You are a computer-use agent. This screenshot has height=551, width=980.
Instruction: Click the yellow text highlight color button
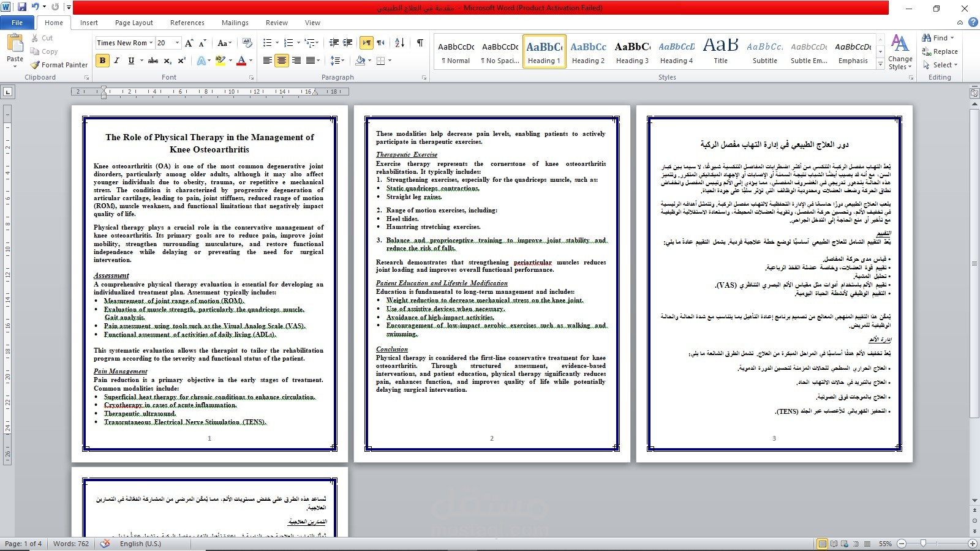pyautogui.click(x=220, y=61)
